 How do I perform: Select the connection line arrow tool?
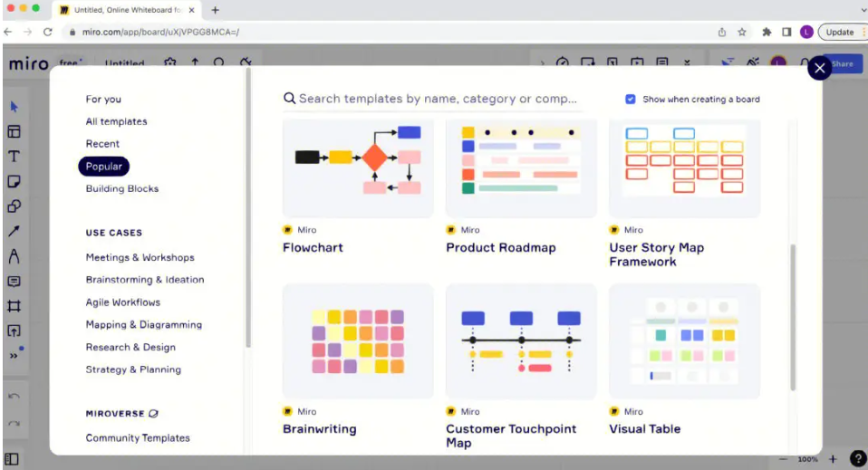pos(14,232)
